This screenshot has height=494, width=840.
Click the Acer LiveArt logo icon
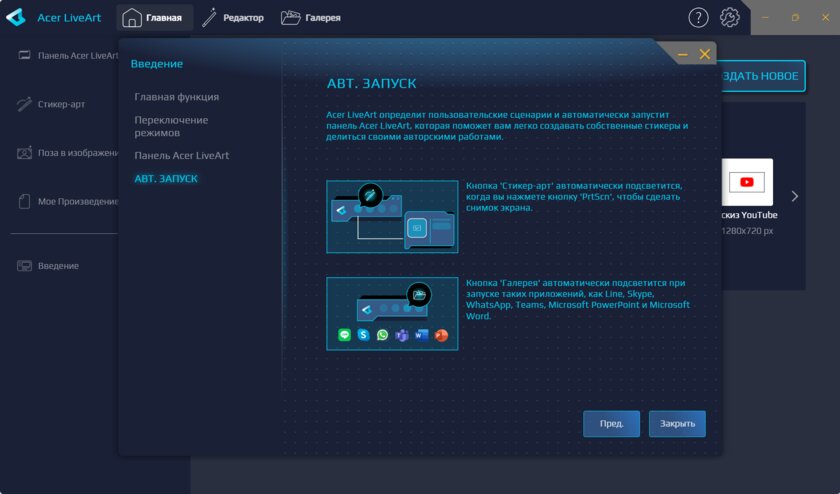coord(16,17)
